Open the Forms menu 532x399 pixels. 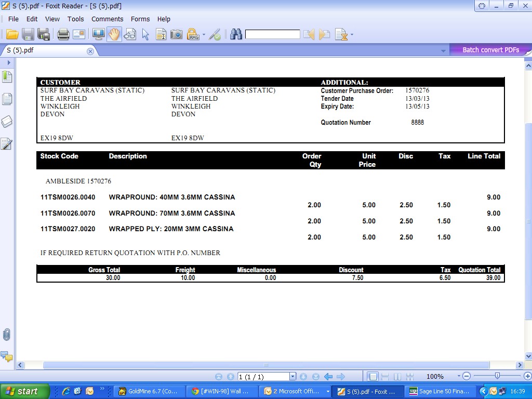(x=140, y=19)
